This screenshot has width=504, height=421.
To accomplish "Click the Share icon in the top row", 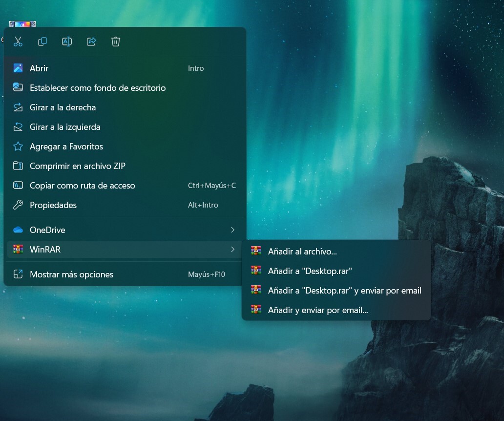I will [x=91, y=42].
